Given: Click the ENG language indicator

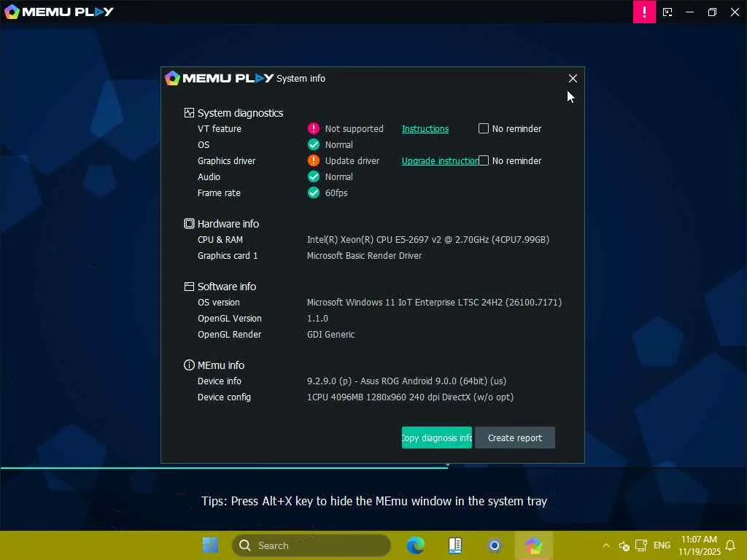Looking at the screenshot, I should coord(662,545).
